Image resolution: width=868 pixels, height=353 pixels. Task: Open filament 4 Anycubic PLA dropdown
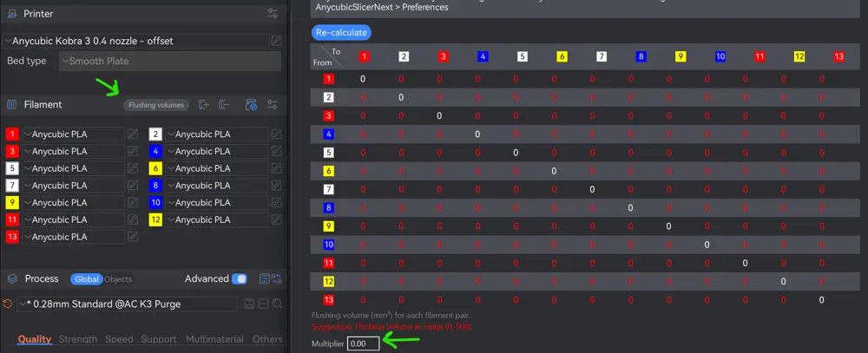(x=216, y=151)
